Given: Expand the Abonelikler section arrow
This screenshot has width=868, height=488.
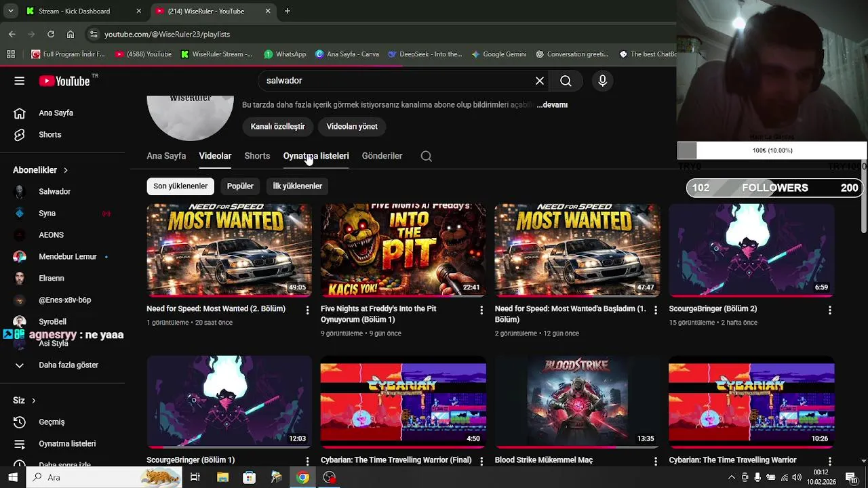Looking at the screenshot, I should (x=66, y=170).
